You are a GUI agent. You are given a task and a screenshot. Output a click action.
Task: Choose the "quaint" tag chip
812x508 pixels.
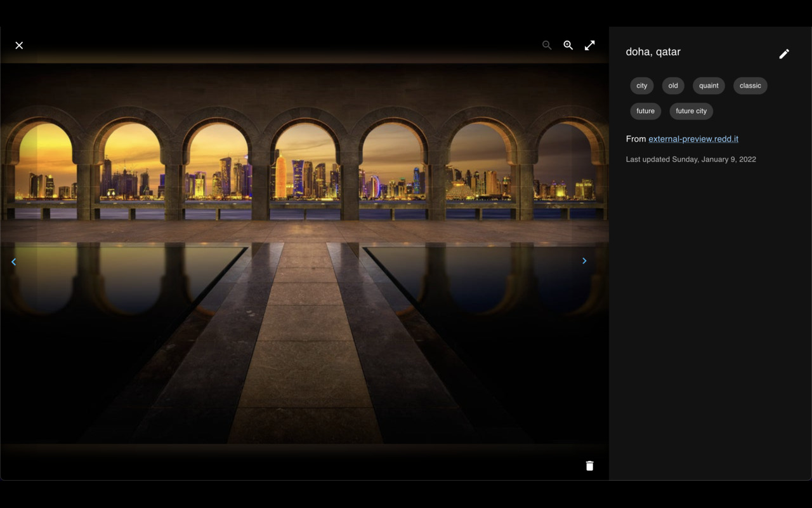(x=709, y=86)
